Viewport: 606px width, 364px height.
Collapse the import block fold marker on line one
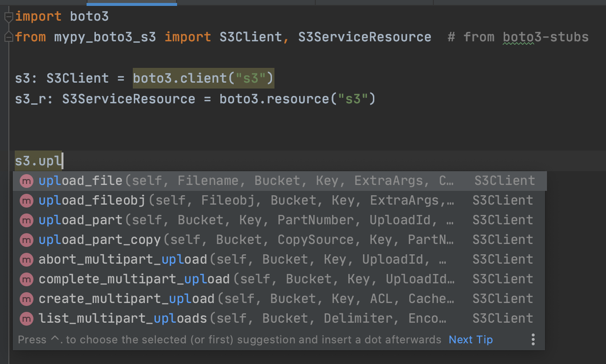tap(8, 17)
